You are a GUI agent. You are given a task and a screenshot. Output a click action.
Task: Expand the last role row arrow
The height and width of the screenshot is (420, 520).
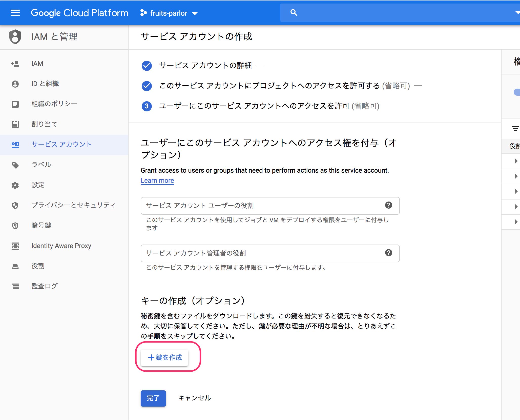pos(516,222)
